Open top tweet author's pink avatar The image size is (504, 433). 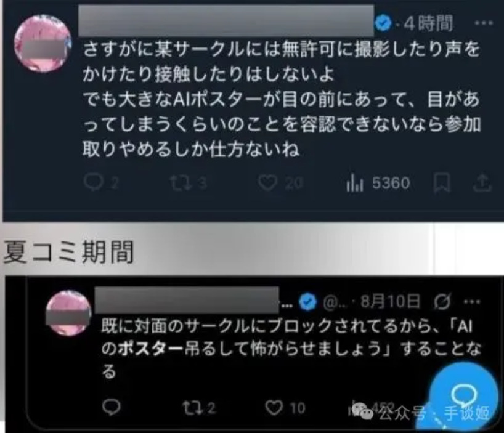click(43, 44)
